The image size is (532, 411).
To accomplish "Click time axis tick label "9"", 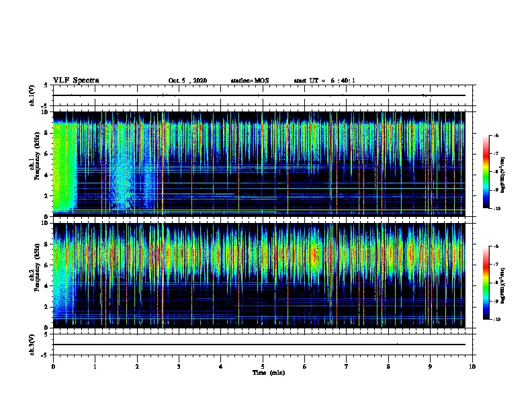I will 430,366.
